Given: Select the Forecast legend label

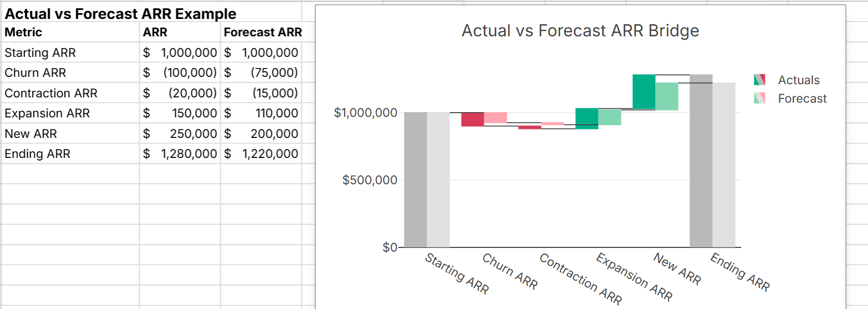Looking at the screenshot, I should point(802,98).
